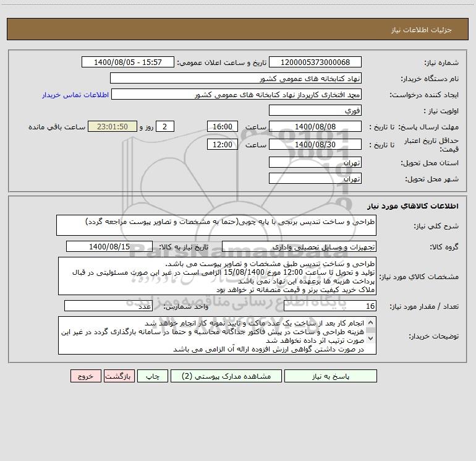Screen dimensions: 476x461
Task: Click the label حداقل تاریخ اعتبار قیمت
Action: tap(431, 145)
